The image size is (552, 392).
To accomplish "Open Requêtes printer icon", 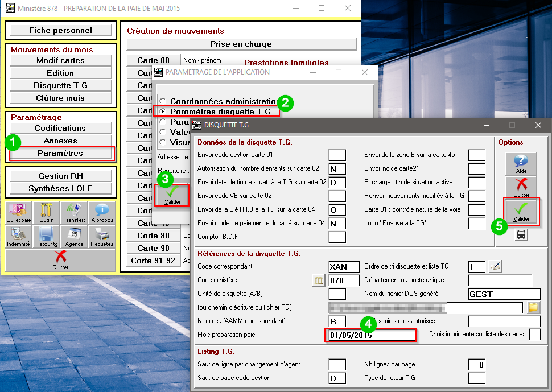I will coord(102,237).
